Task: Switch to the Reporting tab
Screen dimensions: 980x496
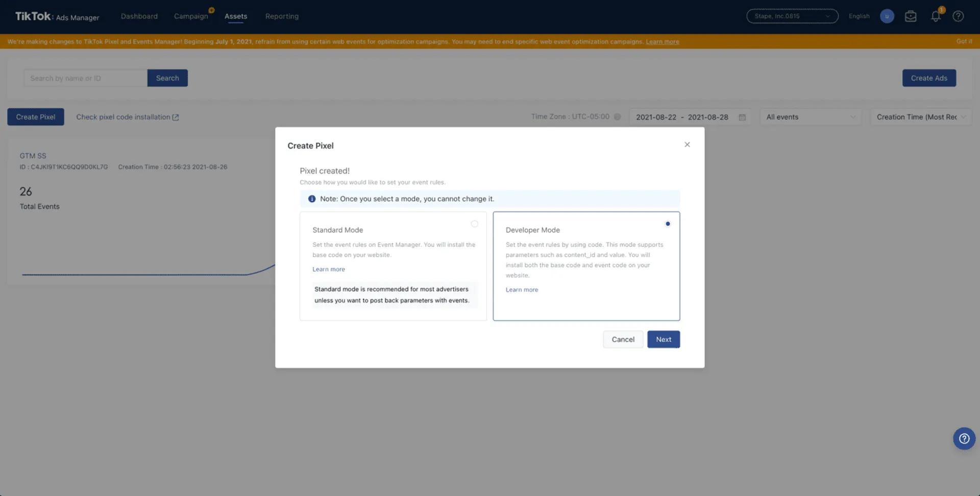Action: click(x=282, y=16)
